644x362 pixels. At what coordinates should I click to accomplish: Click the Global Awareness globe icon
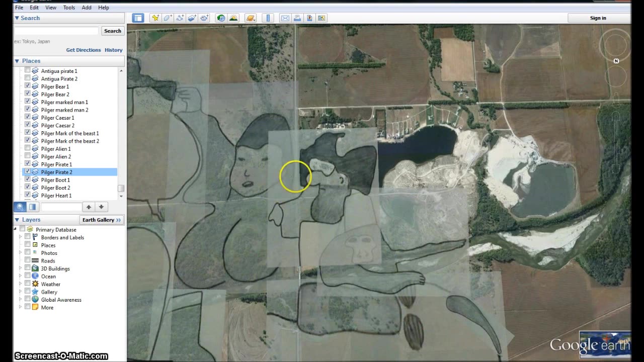pos(35,300)
